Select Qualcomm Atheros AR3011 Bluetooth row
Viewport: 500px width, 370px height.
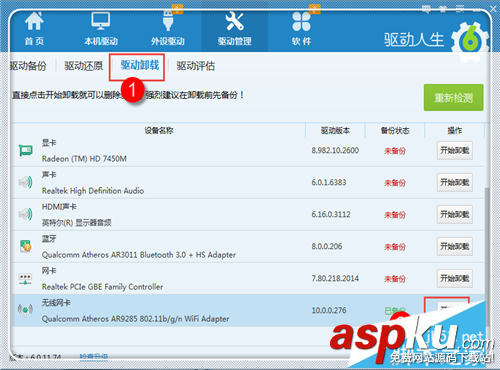click(x=248, y=247)
